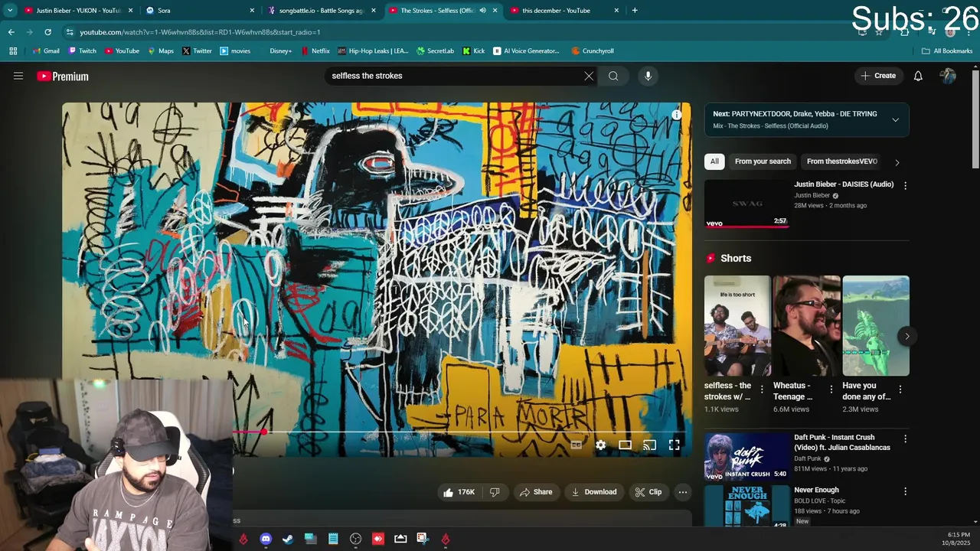980x551 pixels.
Task: Open Gmail bookmark
Action: point(46,51)
